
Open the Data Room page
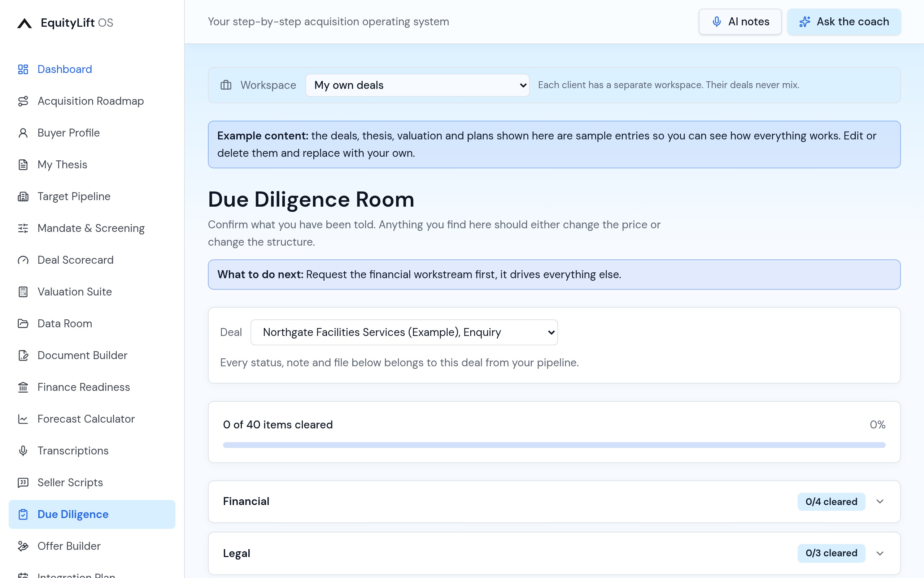coord(92,323)
